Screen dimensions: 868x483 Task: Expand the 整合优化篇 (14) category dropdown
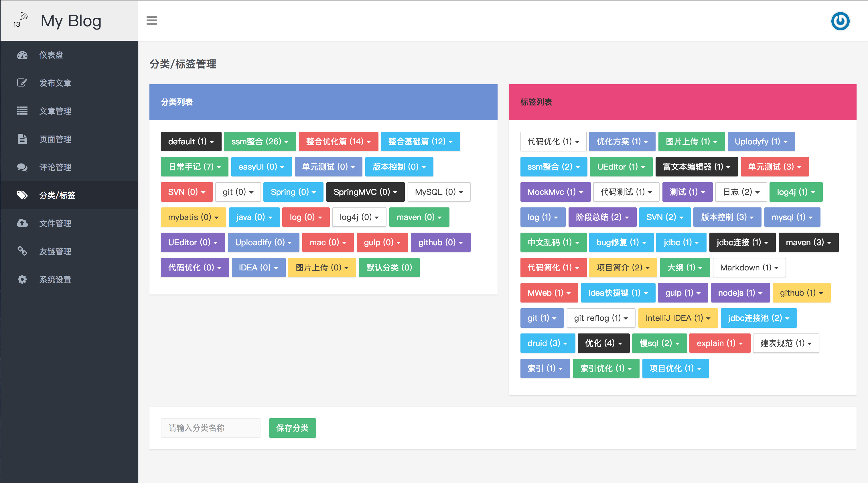338,141
